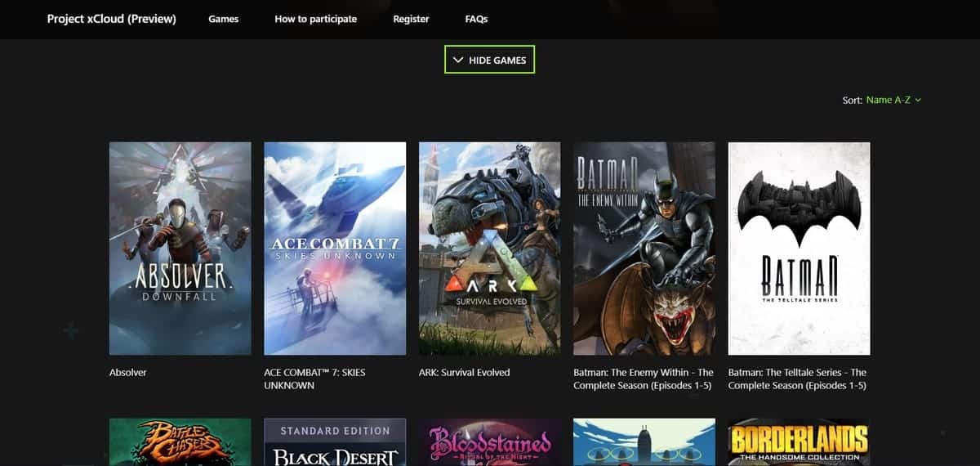
Task: Go to the Register page
Action: click(411, 19)
